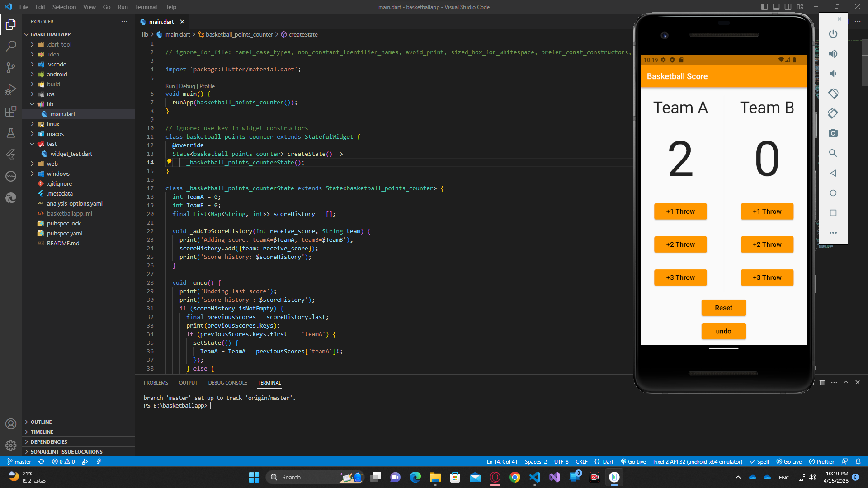This screenshot has width=868, height=488.
Task: Mute emulator via volume down icon
Action: (833, 74)
